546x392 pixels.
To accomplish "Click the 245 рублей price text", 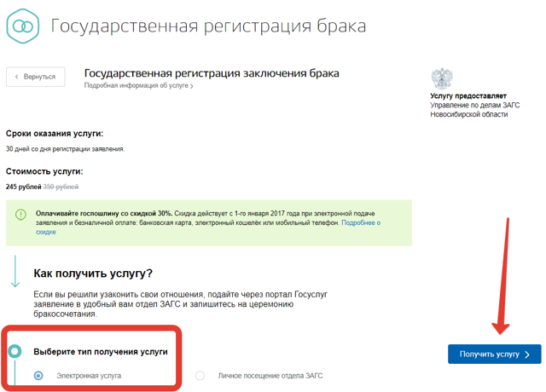I will tap(23, 187).
